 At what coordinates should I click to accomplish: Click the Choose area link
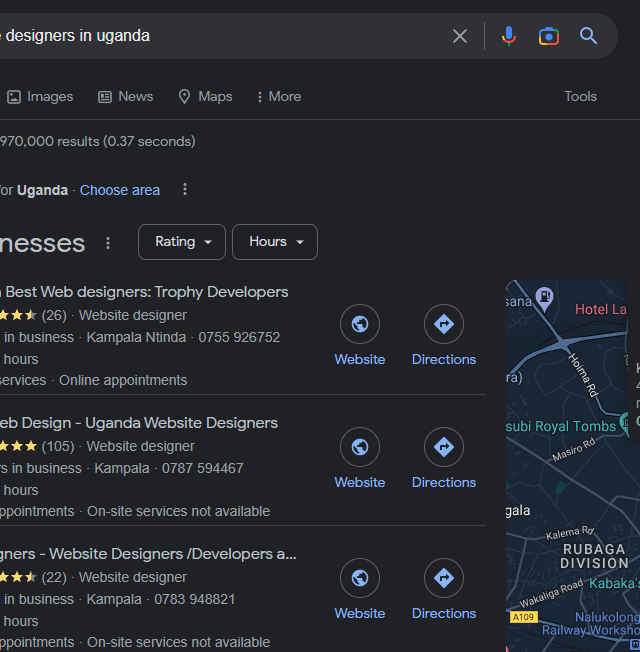coord(120,190)
